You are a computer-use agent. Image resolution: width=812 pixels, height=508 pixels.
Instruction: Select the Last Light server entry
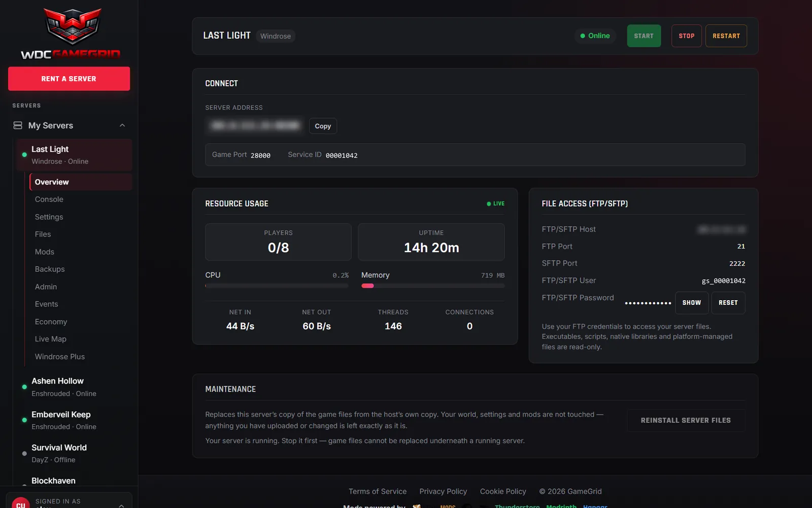click(x=74, y=155)
